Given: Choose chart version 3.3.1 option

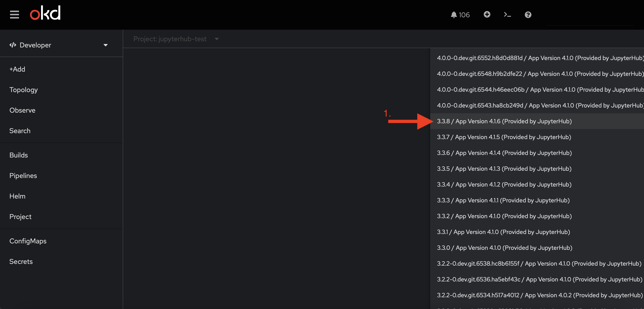Looking at the screenshot, I should pos(537,232).
